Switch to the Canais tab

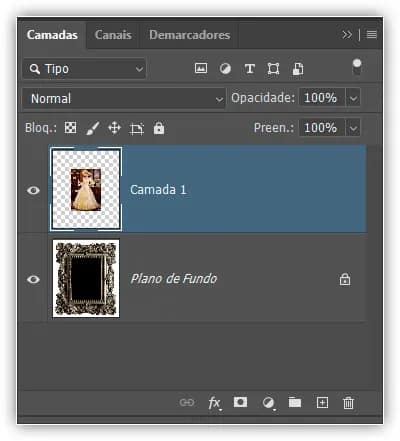[x=113, y=35]
